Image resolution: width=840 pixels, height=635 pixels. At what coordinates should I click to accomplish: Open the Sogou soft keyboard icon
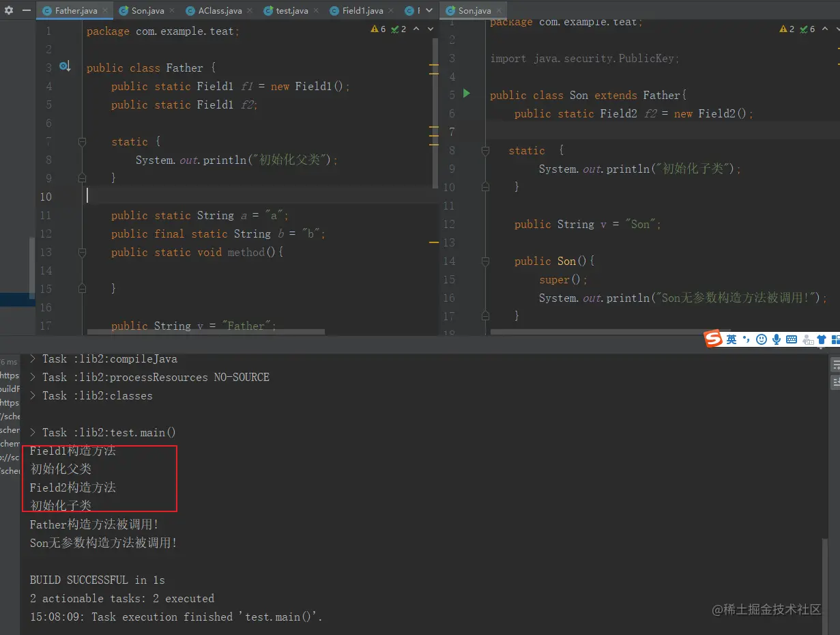pyautogui.click(x=792, y=339)
